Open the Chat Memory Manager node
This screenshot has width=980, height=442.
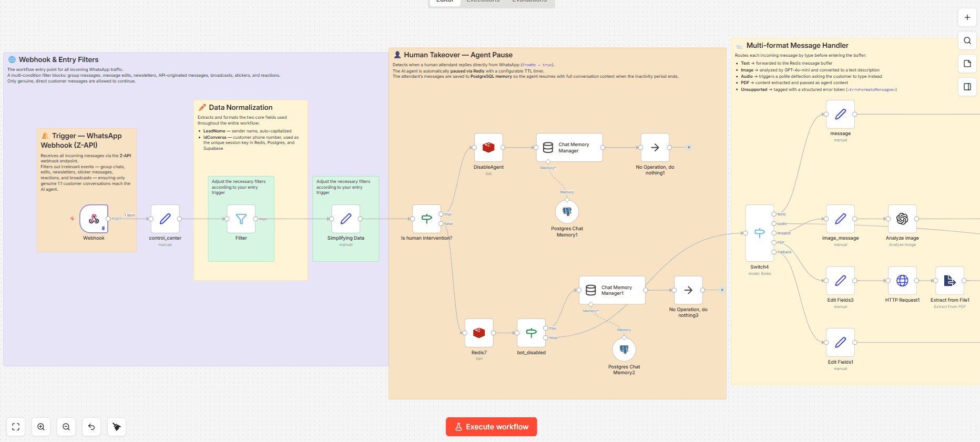(x=569, y=147)
